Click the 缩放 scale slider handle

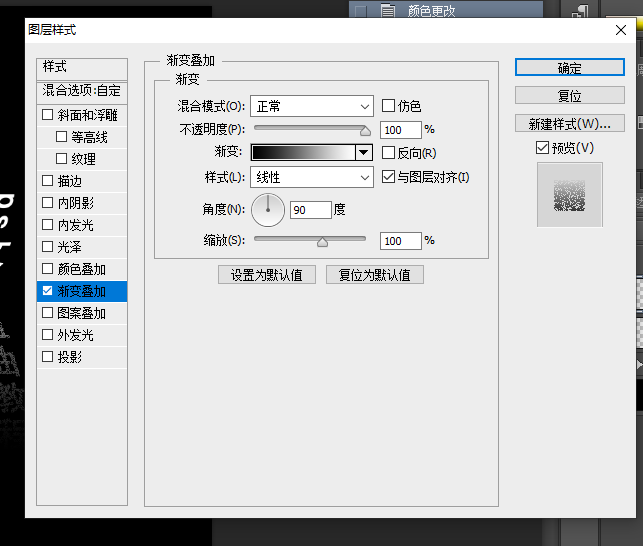tap(322, 242)
